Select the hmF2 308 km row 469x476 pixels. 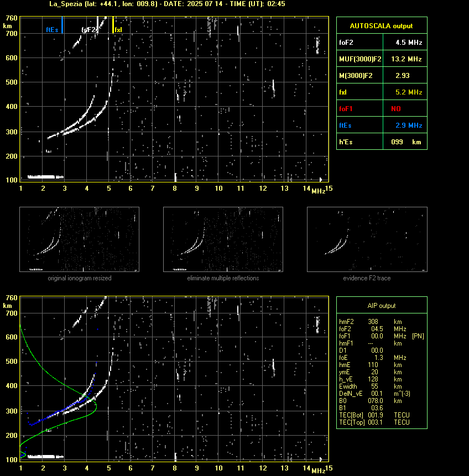click(x=371, y=322)
